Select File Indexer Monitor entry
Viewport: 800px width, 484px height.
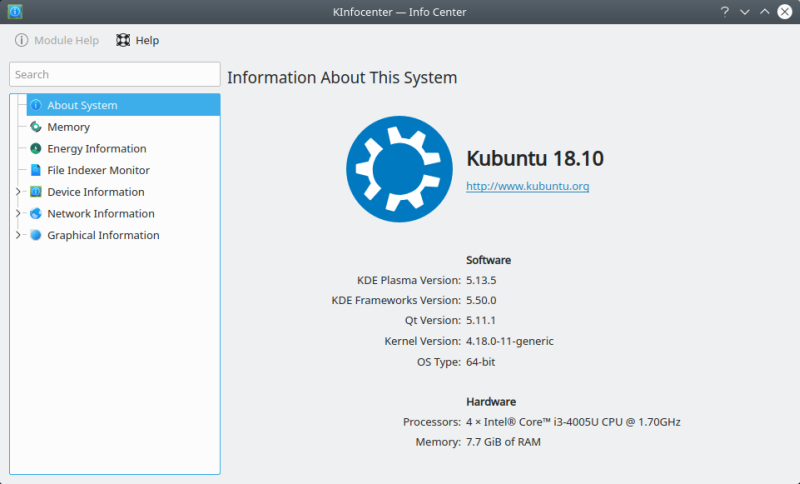pos(98,170)
